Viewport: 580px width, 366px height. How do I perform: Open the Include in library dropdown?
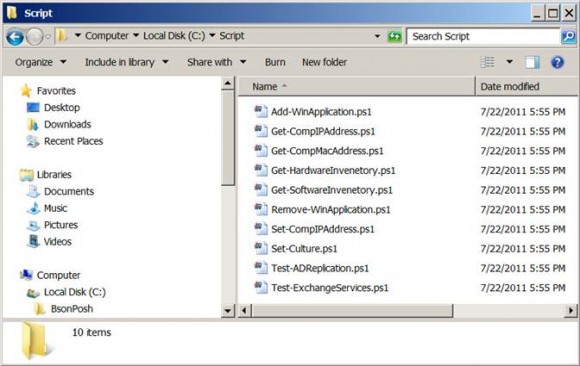pyautogui.click(x=127, y=62)
